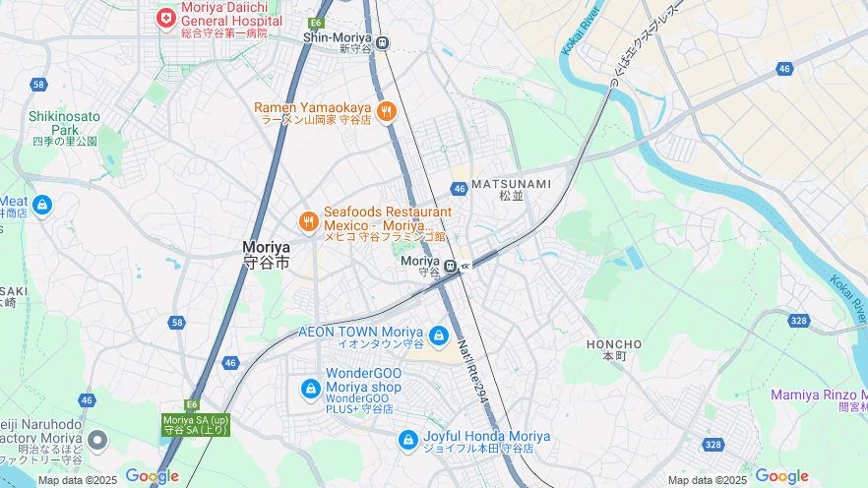Select the Meat shop marker at left edge
Viewport: 868px width, 488px height.
pos(42,206)
